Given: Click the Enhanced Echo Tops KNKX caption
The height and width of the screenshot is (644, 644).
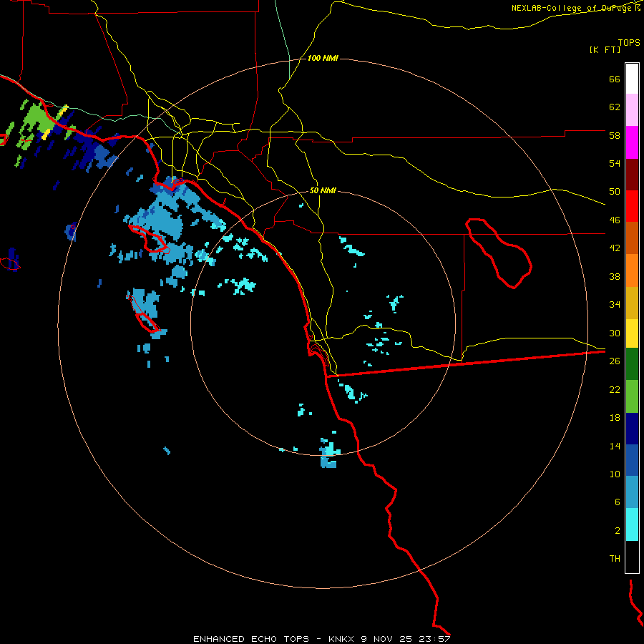Looking at the screenshot, I should [x=322, y=639].
